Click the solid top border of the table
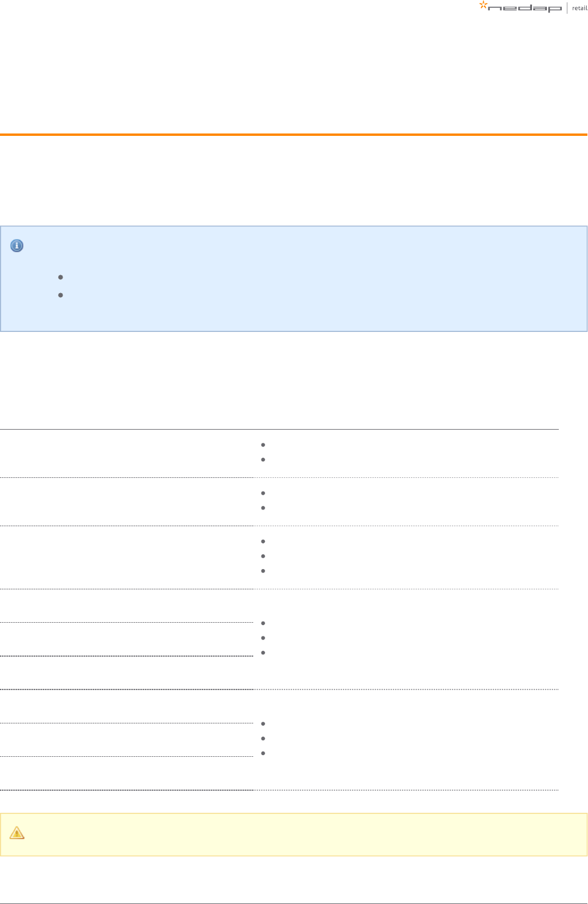Viewport: 588px width, 904px height. click(279, 429)
